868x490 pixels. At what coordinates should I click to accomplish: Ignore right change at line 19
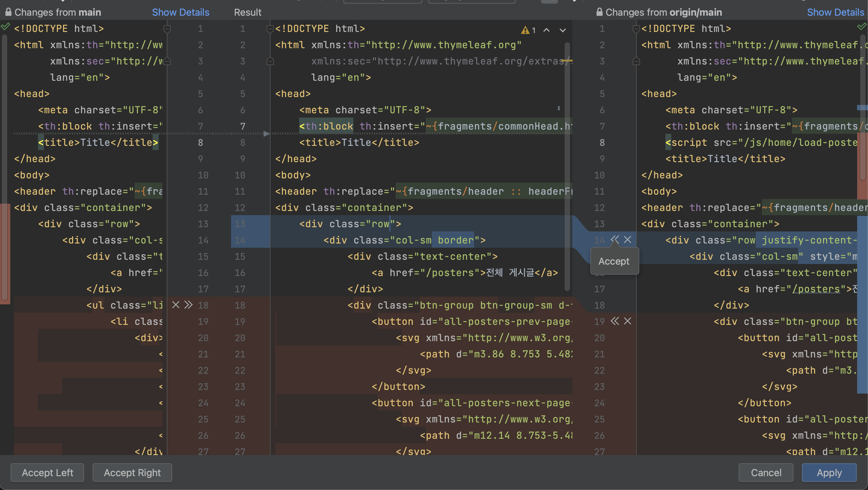(627, 321)
